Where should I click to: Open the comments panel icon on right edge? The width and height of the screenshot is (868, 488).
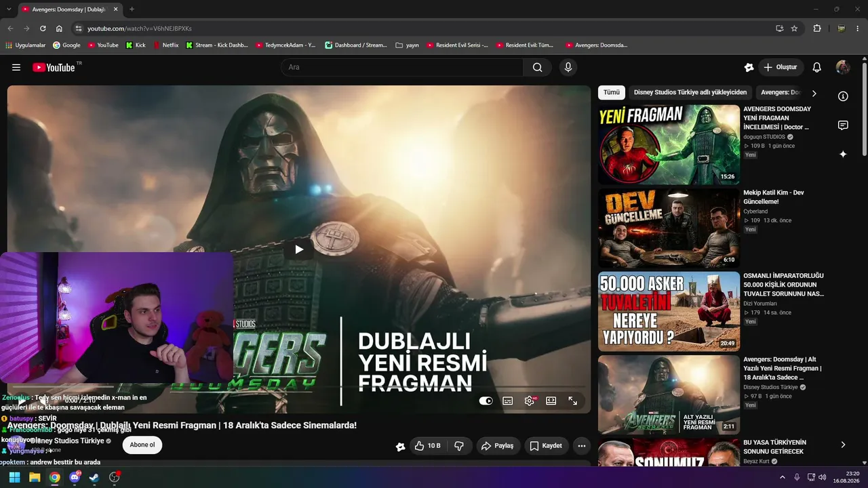tap(843, 125)
